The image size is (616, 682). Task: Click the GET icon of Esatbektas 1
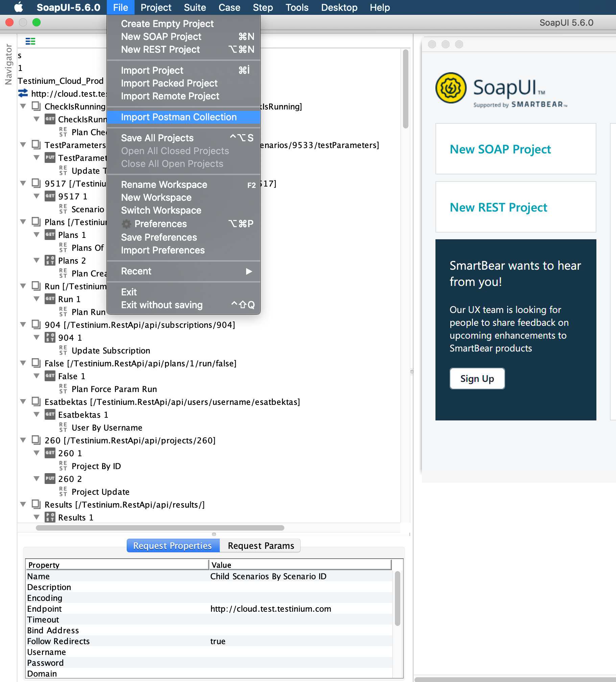point(50,414)
